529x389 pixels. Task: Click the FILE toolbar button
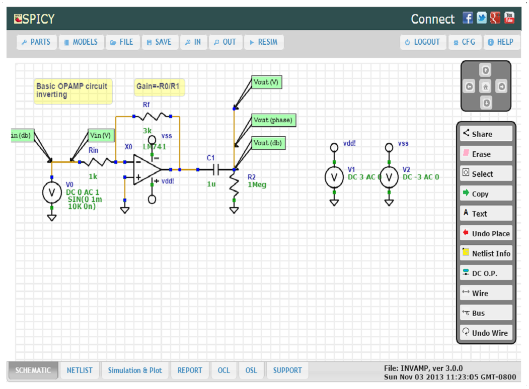point(122,42)
